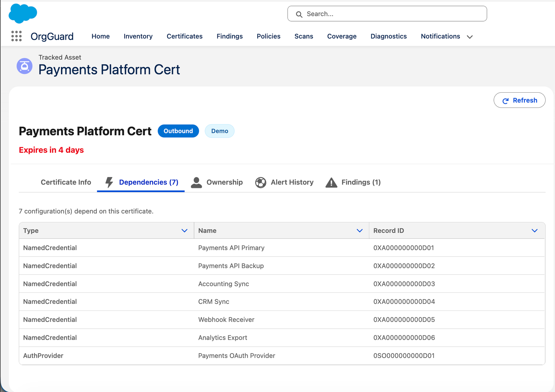555x392 pixels.
Task: Click the Name column header
Action: tap(281, 231)
